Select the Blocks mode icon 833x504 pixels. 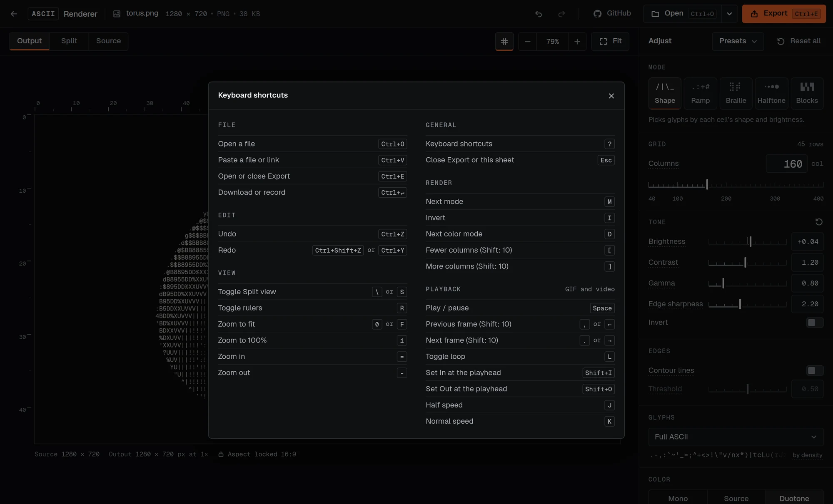807,93
